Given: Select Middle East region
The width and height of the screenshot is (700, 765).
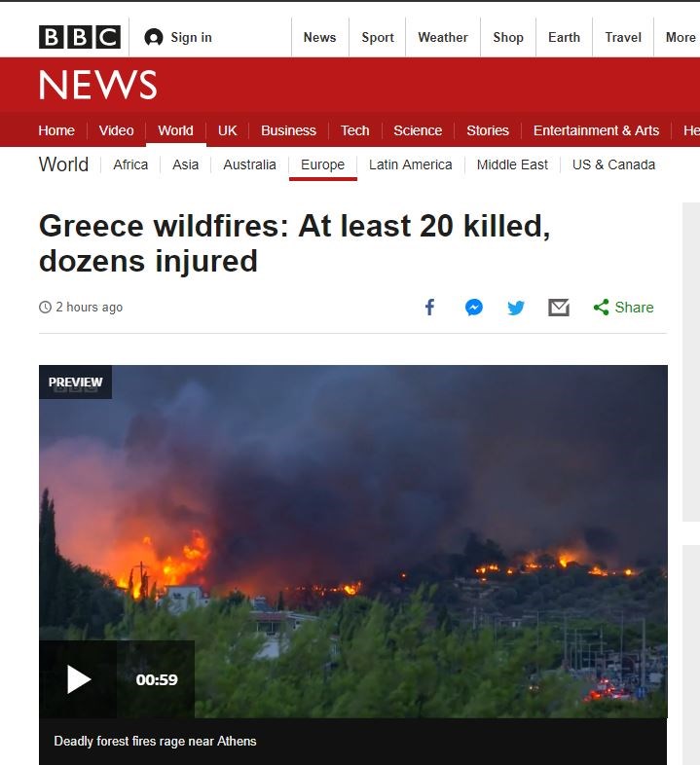Looking at the screenshot, I should coord(512,164).
